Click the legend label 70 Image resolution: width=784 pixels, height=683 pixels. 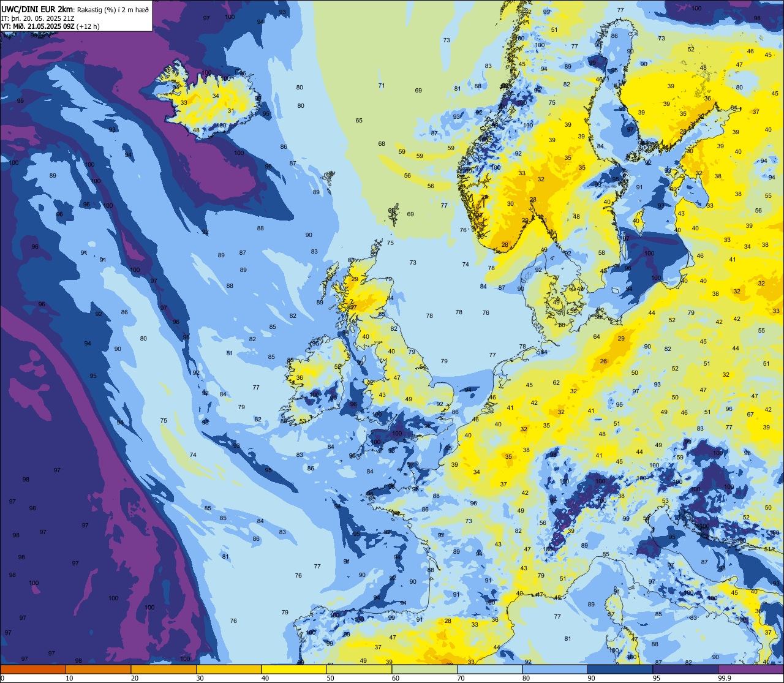point(461,678)
